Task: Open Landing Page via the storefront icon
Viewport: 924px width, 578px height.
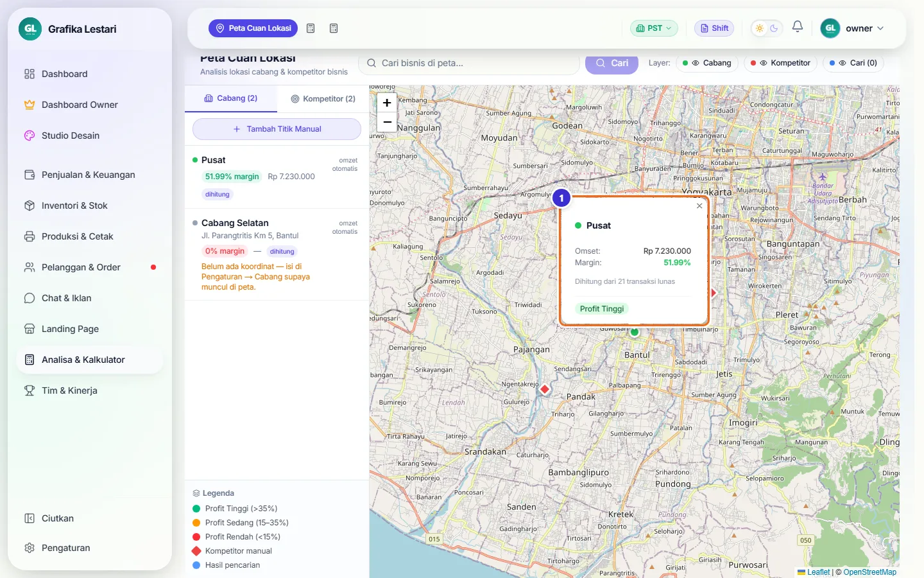Action: coord(30,329)
